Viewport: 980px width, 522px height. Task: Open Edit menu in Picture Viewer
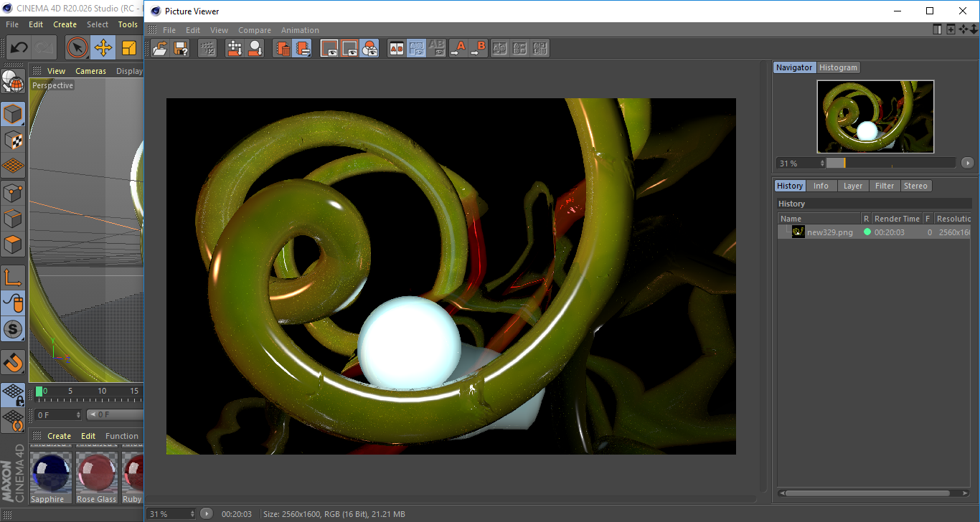(193, 30)
